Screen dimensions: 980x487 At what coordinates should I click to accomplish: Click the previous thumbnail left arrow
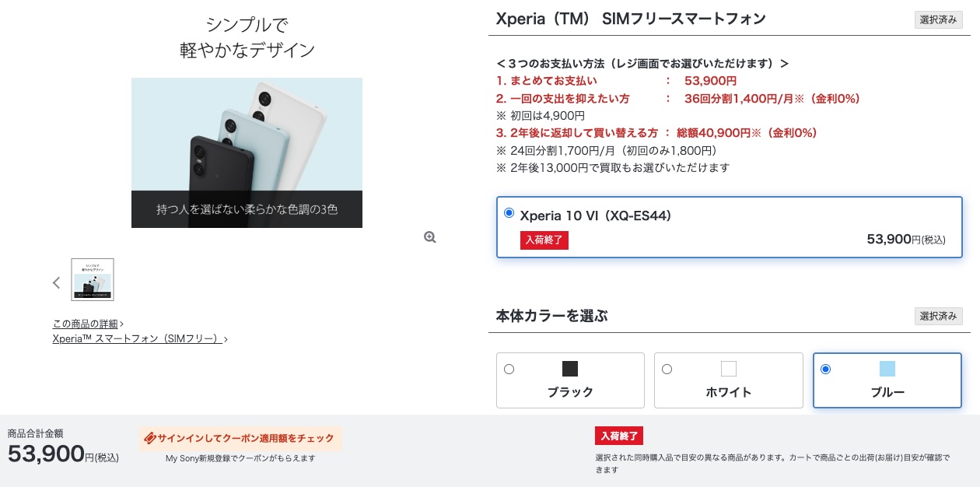pyautogui.click(x=56, y=282)
